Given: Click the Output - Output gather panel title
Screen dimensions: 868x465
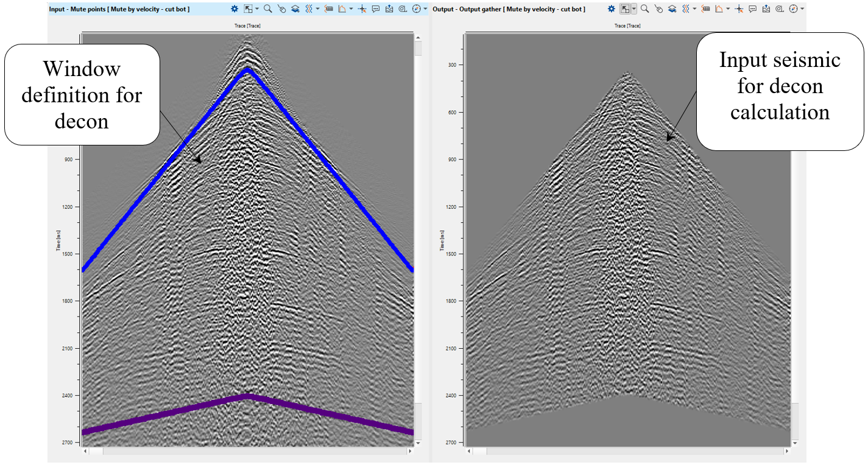Looking at the screenshot, I should (x=509, y=9).
